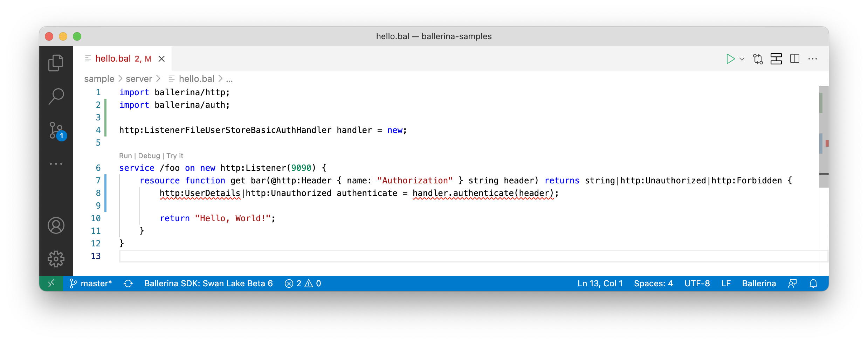Change language mode Ballerina
Screen dimensions: 868x343
759,283
